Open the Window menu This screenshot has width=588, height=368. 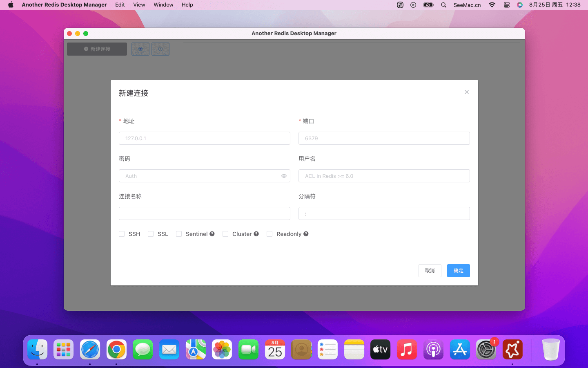click(x=163, y=5)
